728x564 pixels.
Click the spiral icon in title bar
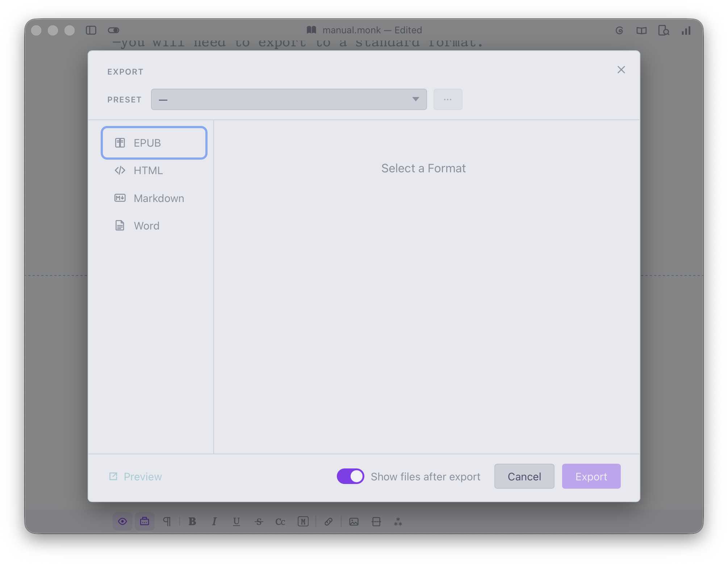pos(619,30)
